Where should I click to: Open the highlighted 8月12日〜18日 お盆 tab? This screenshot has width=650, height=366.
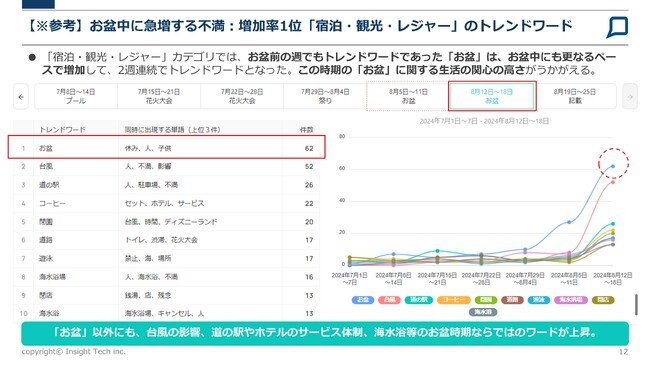point(492,96)
